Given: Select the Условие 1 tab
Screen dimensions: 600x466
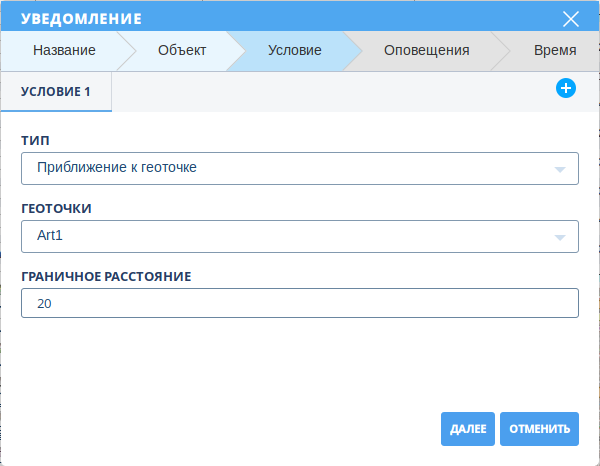Looking at the screenshot, I should [x=56, y=91].
